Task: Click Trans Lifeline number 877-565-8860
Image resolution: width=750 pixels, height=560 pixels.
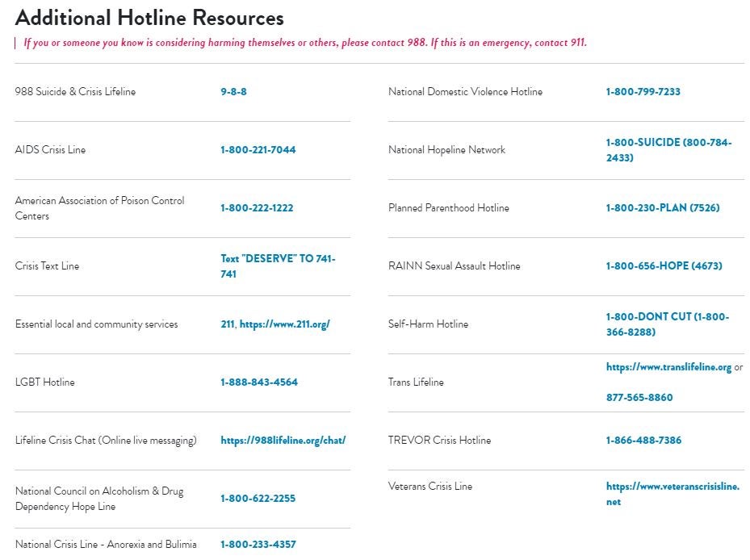Action: 639,397
